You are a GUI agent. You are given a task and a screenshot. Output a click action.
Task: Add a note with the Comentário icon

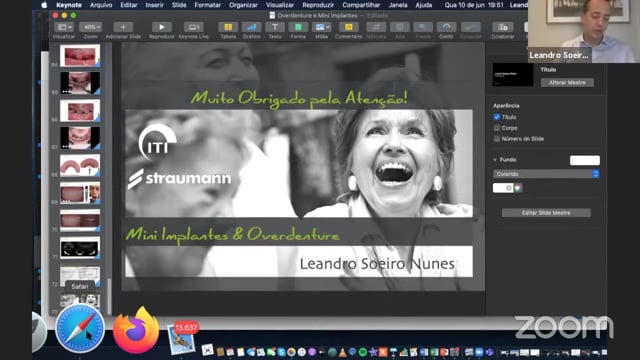pos(349,27)
